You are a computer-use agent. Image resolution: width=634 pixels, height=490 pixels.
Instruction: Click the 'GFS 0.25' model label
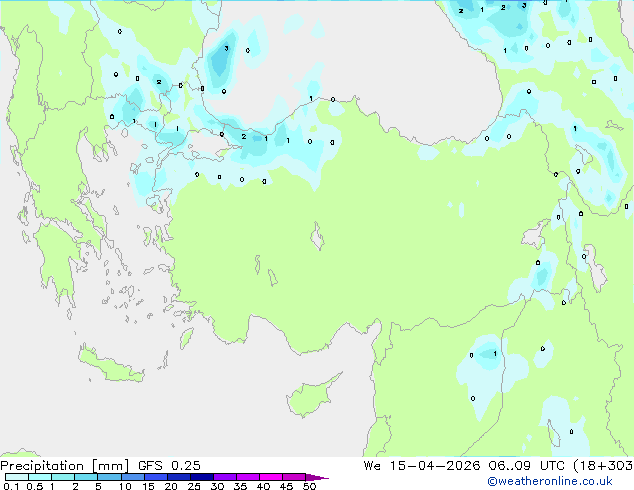(x=169, y=466)
